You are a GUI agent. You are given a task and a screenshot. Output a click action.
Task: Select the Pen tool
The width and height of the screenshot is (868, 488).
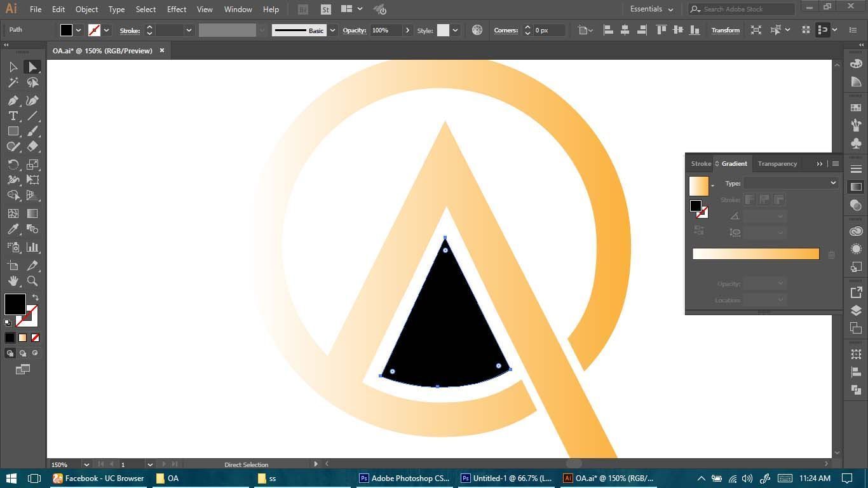(13, 100)
